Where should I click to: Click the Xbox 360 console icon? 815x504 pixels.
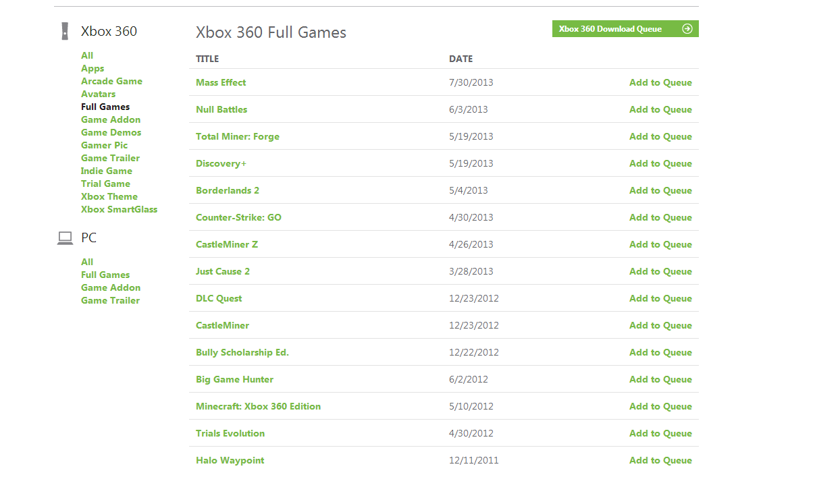(65, 31)
